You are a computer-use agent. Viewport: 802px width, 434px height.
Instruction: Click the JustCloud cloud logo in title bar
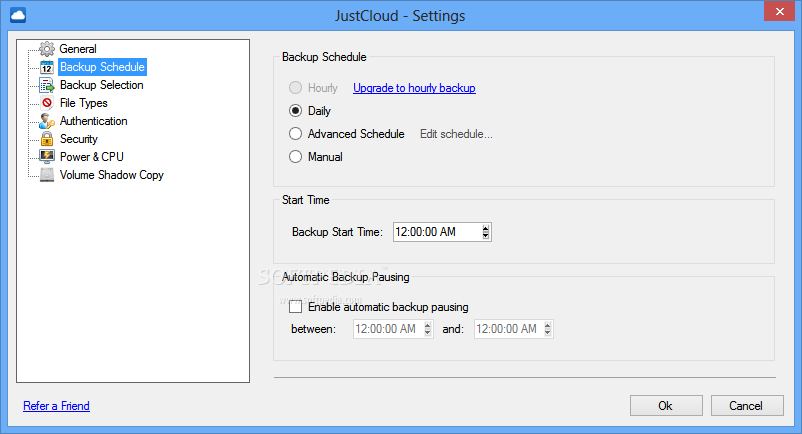point(18,15)
